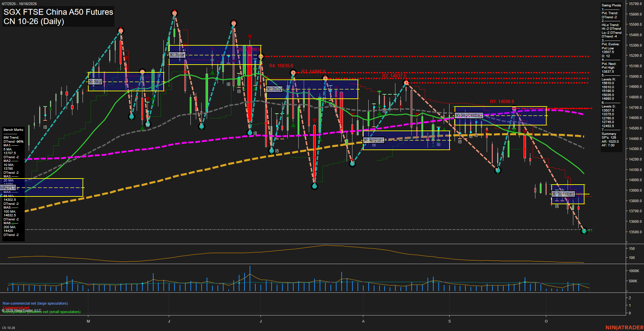Select the AF: 7.00 summary value
Image resolution: width=644 pixels, height=331 pixels.
[x=608, y=145]
